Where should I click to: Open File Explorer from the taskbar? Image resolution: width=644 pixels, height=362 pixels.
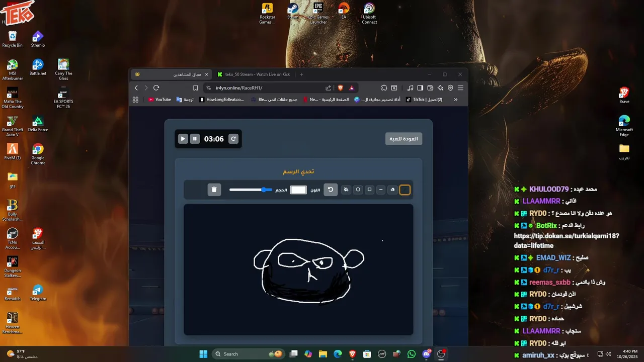[323, 354]
